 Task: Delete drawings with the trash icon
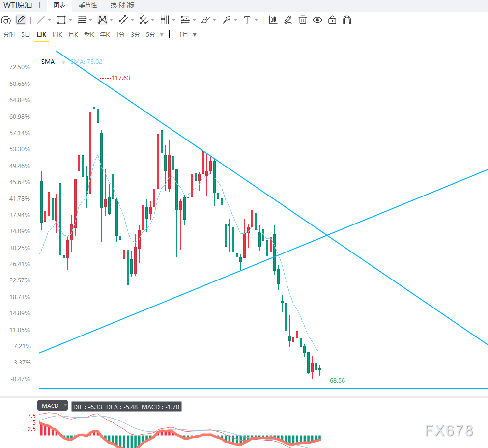point(303,20)
